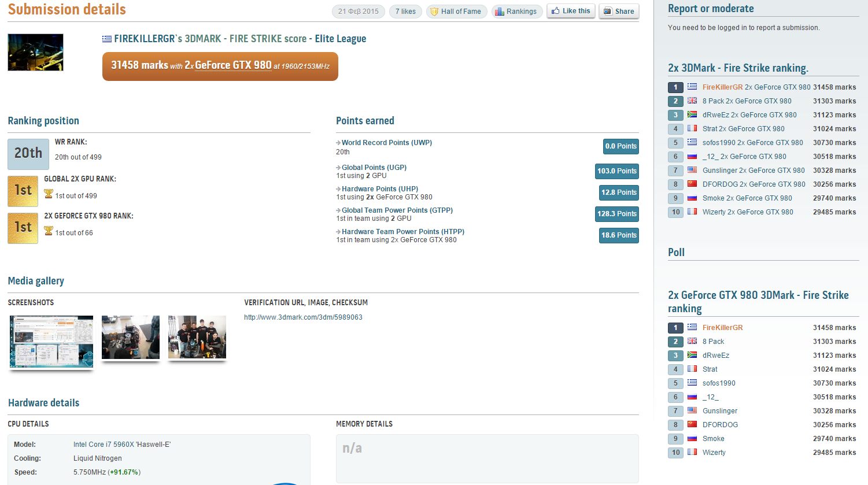Click the gold 1st 2x GeForce GTX 980 badge
Screen dimensions: 868x485
coord(23,228)
